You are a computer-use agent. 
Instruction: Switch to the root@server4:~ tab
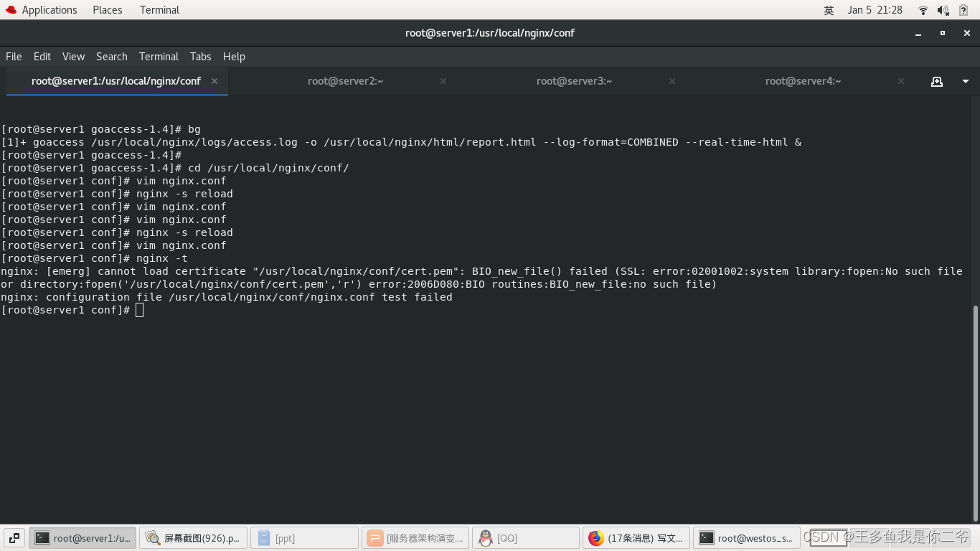pos(803,81)
